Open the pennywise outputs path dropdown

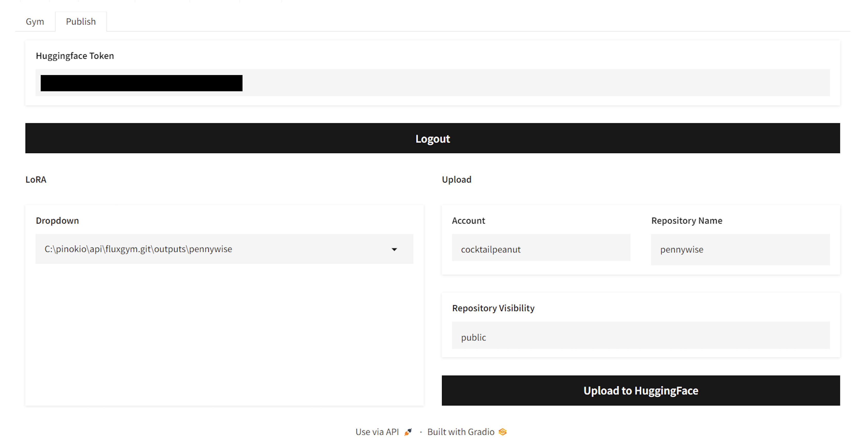click(x=216, y=249)
